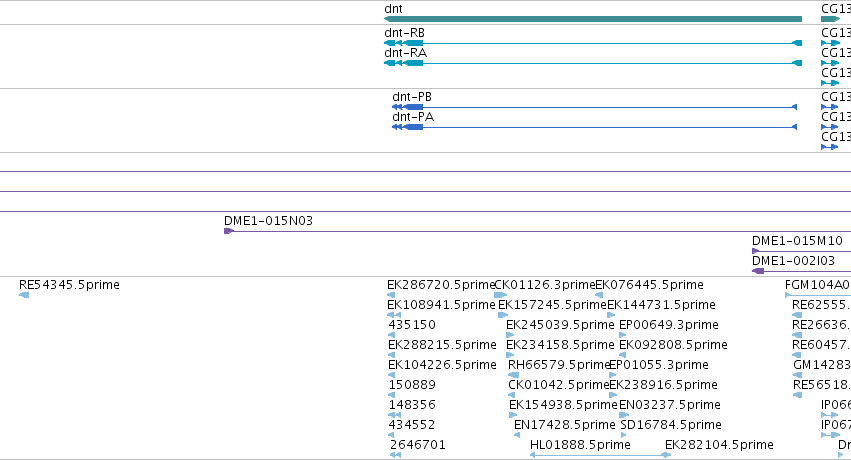Open the HL01888.5prime EST label

pos(580,445)
